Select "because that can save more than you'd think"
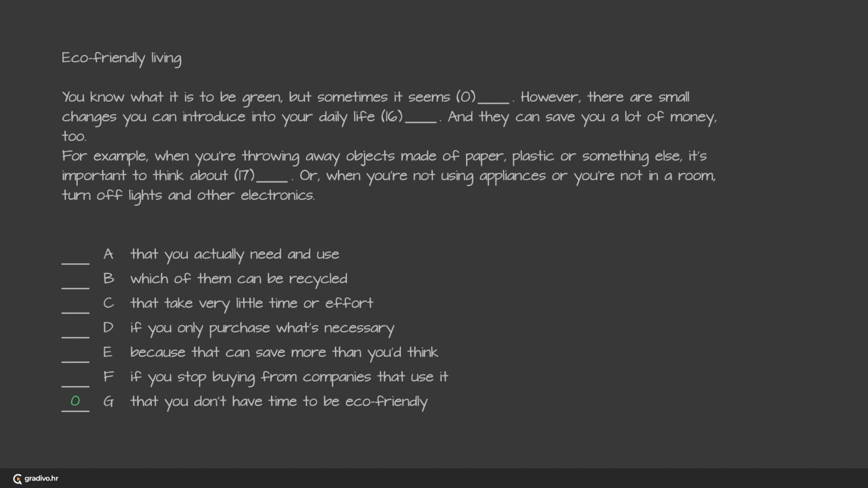Screen dimensions: 868x488 pos(284,352)
